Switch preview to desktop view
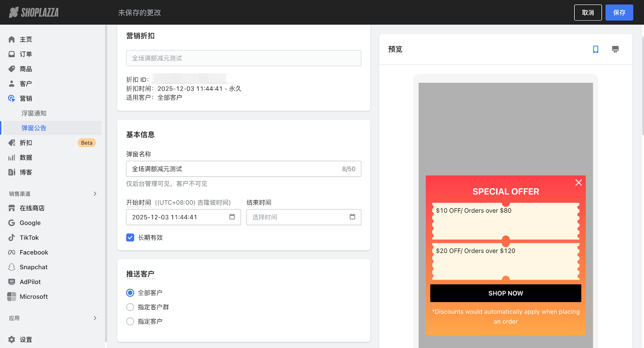This screenshot has height=348, width=644. pos(615,49)
